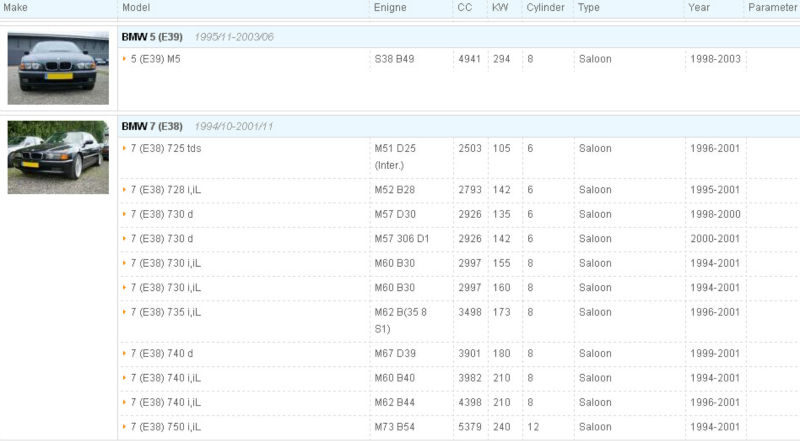Click the orange arrow beside 725 tds
This screenshot has width=800, height=442.
pyautogui.click(x=124, y=149)
